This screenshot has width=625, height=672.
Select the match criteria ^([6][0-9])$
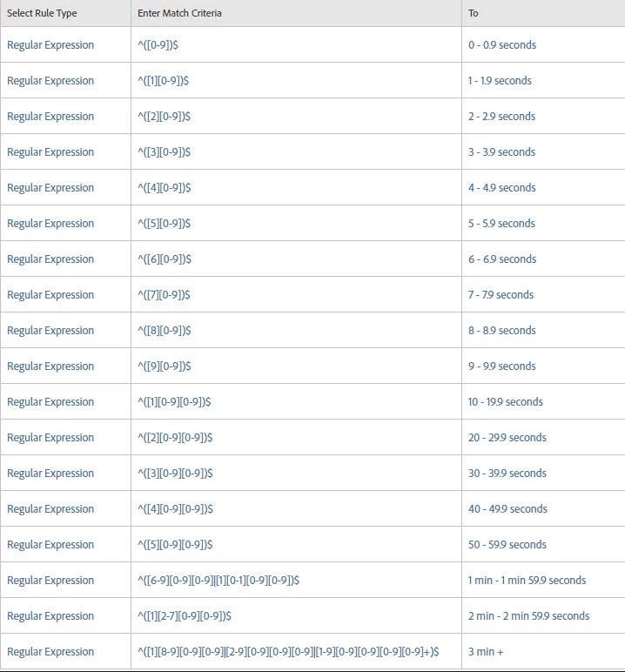tap(165, 259)
